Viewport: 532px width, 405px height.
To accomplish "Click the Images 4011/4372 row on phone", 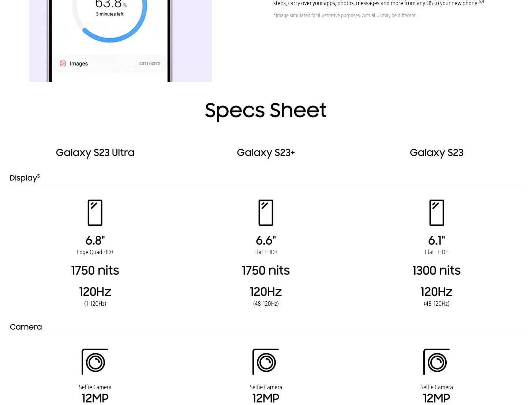I will click(x=110, y=63).
